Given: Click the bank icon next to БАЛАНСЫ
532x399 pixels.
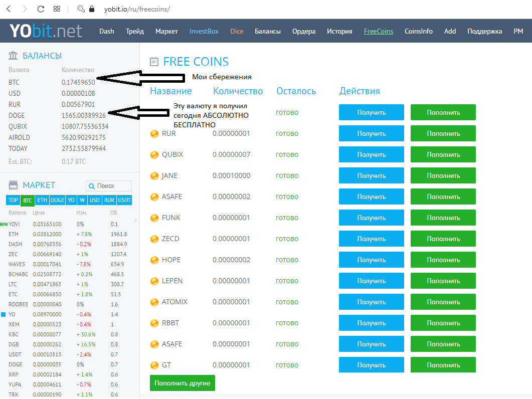Looking at the screenshot, I should pyautogui.click(x=13, y=55).
